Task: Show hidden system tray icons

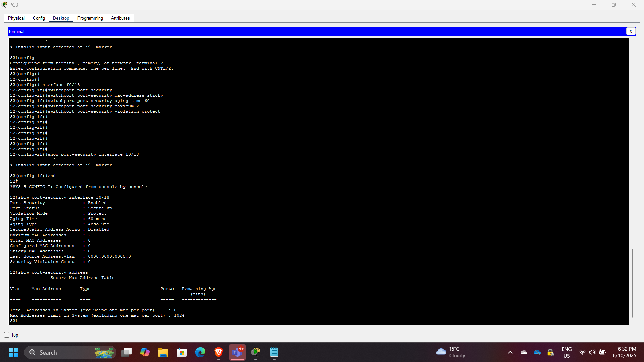Action: [x=510, y=352]
